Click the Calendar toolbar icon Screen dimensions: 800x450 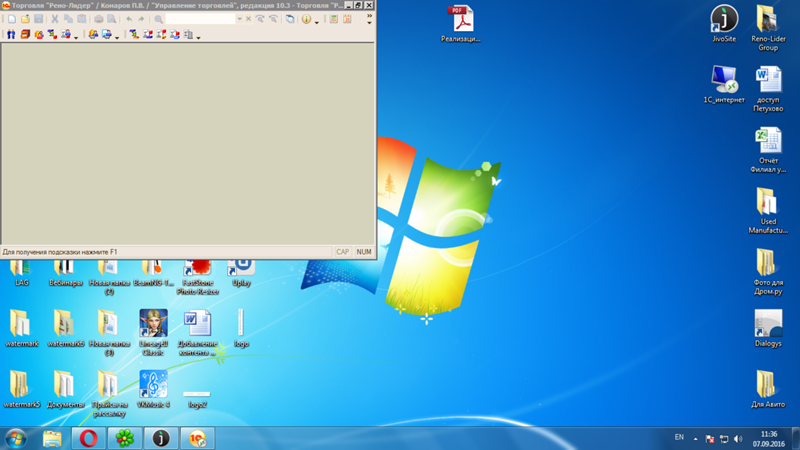347,19
